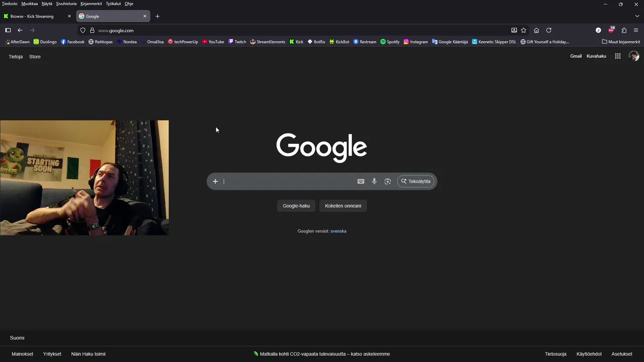This screenshot has width=644, height=362.
Task: Open Instagram bookmark
Action: [416, 42]
